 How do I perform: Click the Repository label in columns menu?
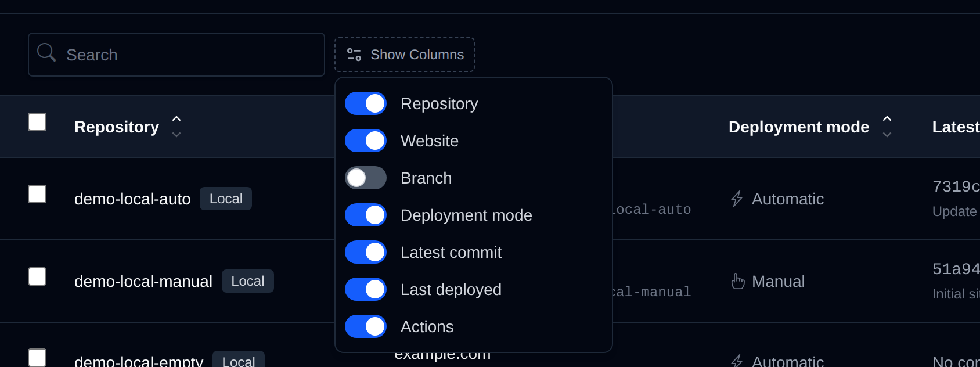(439, 103)
